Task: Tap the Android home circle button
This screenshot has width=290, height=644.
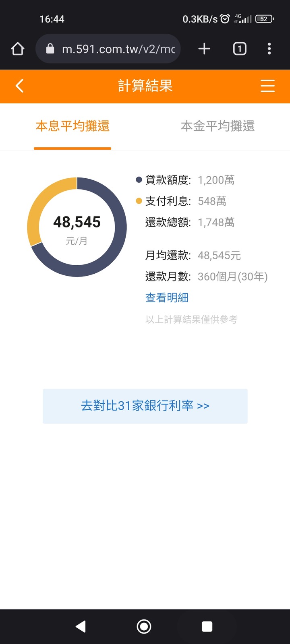Action: pos(144,626)
